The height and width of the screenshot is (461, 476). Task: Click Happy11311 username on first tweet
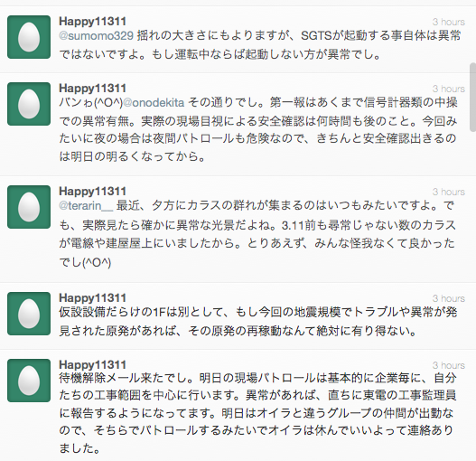click(93, 22)
